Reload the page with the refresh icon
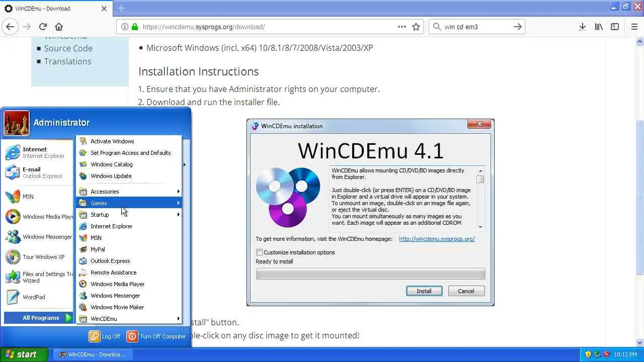The width and height of the screenshot is (644, 362). point(43,27)
